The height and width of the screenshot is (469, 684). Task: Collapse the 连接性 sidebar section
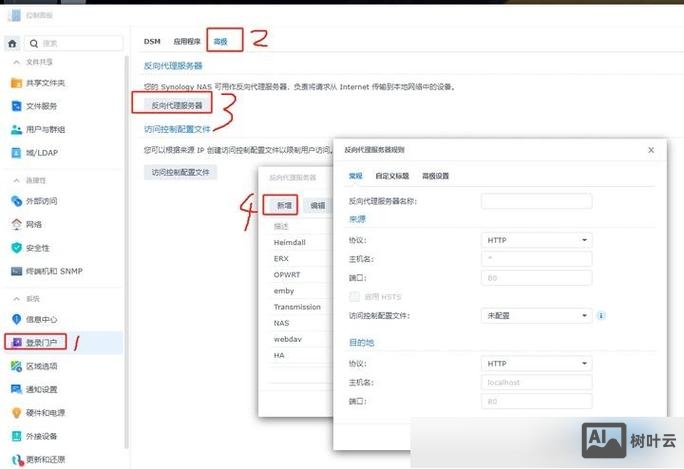[x=16, y=180]
